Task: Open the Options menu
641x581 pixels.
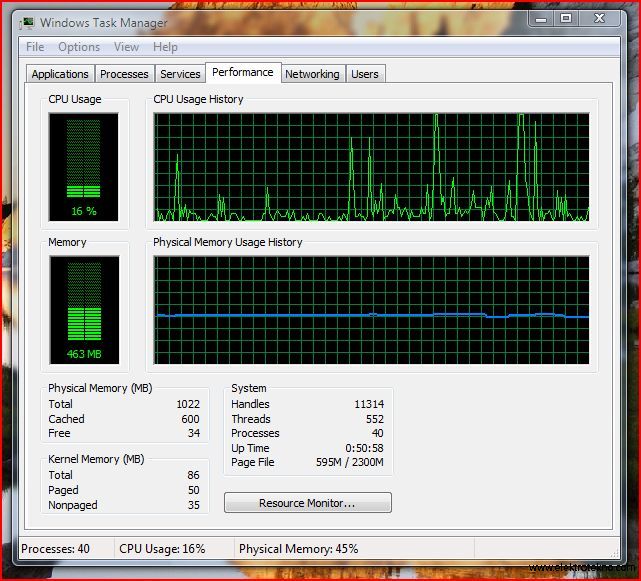Action: pos(79,47)
